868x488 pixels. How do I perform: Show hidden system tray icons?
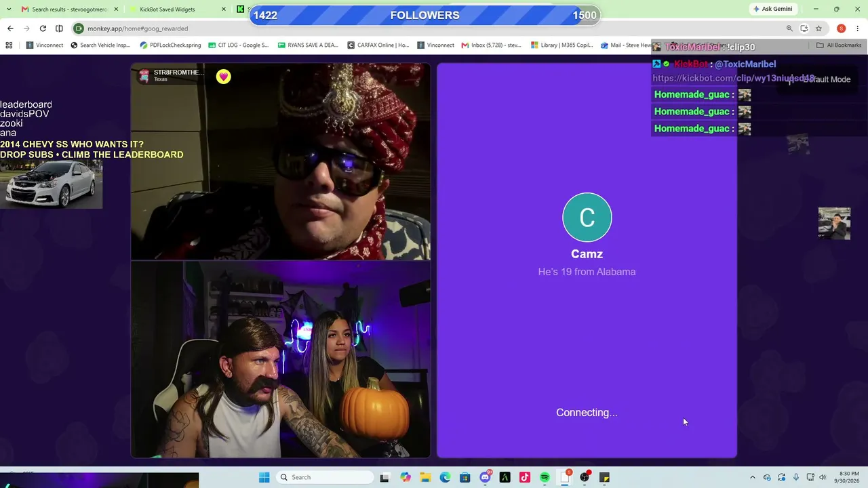click(x=752, y=477)
